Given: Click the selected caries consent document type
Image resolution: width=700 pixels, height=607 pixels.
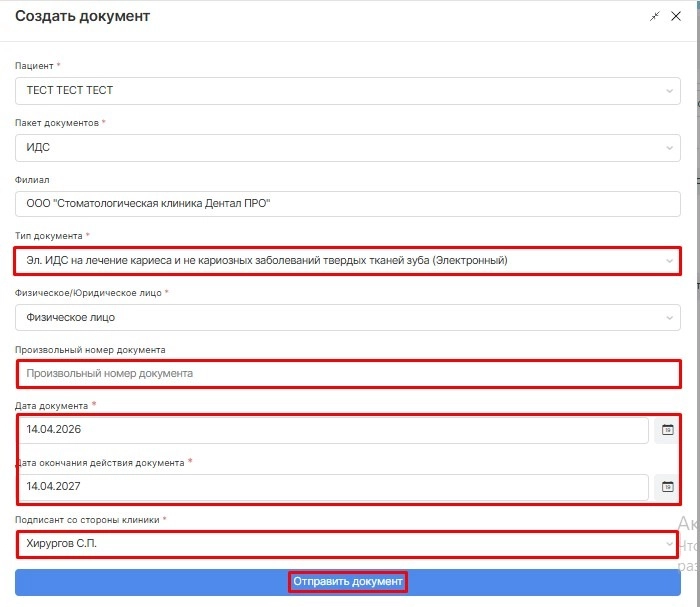Looking at the screenshot, I should (x=267, y=261).
